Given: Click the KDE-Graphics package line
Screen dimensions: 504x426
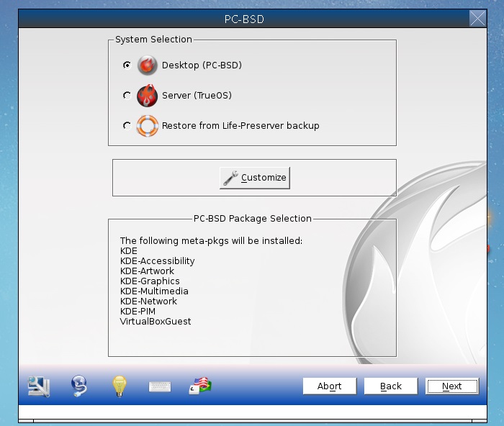Looking at the screenshot, I should click(150, 281).
